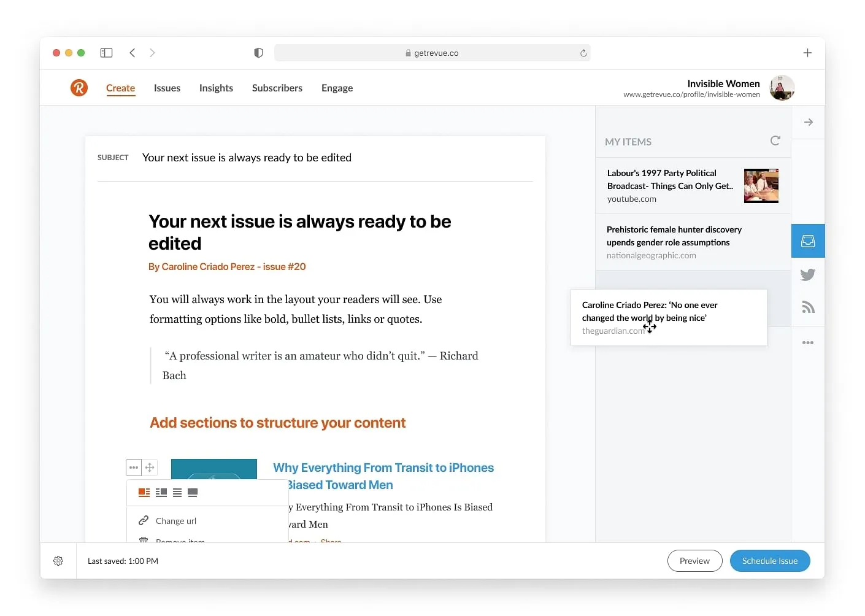Viewport: 865px width, 616px height.
Task: Refresh the My Items list
Action: (x=775, y=141)
